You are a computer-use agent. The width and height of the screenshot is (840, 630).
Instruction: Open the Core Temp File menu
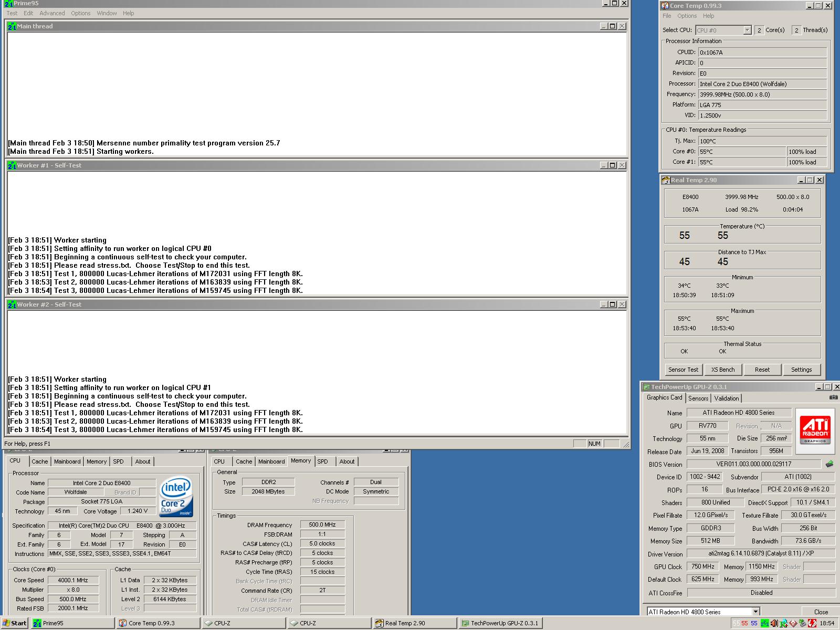(667, 16)
